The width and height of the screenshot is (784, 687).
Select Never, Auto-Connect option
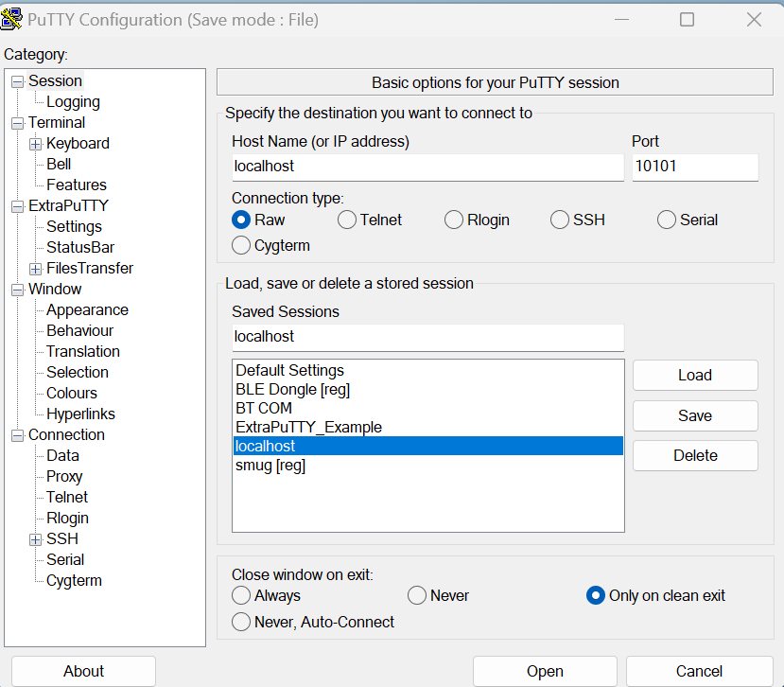tap(241, 623)
